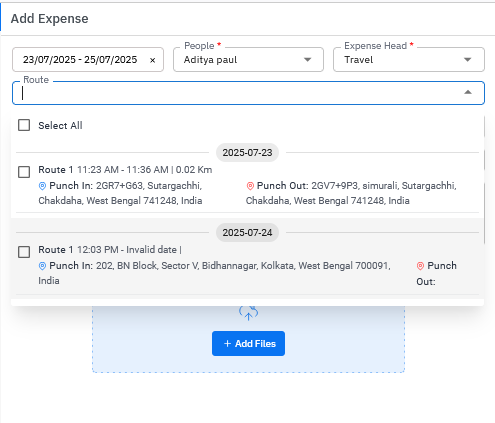
Task: Click the text 12:03 PM - Invalid date
Action: point(127,250)
